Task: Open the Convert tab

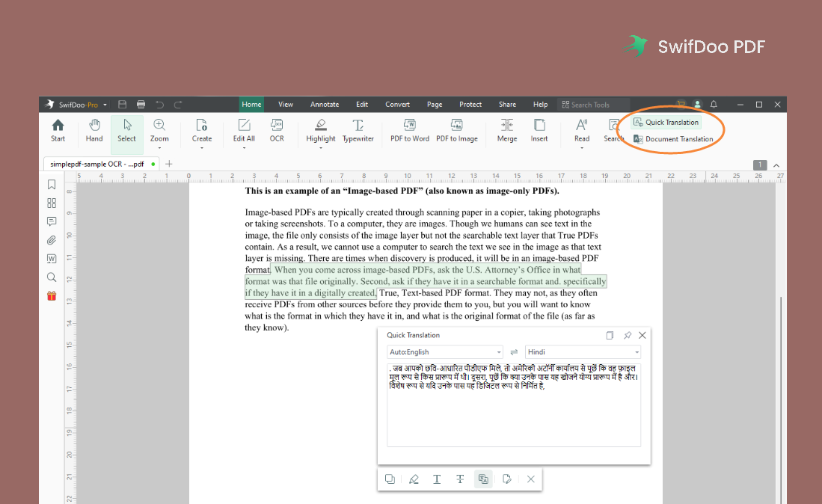Action: pyautogui.click(x=397, y=104)
